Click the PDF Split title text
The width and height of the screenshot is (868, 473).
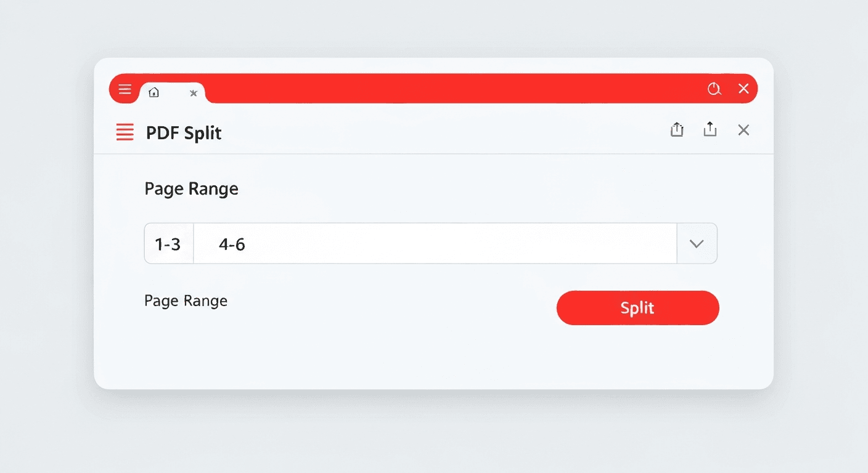coord(184,132)
